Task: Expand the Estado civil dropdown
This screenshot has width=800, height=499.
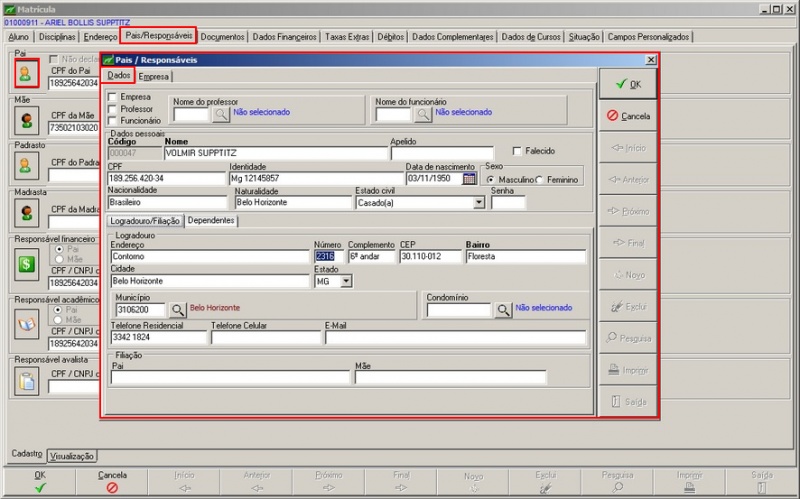Action: pyautogui.click(x=479, y=202)
